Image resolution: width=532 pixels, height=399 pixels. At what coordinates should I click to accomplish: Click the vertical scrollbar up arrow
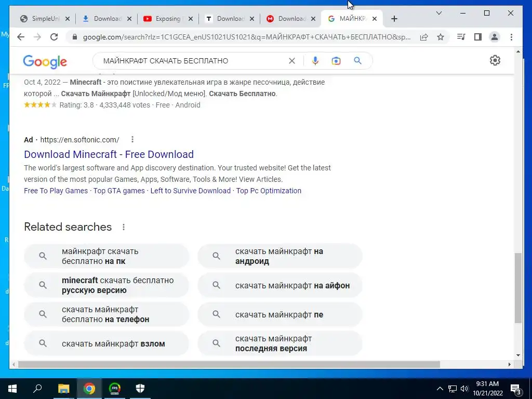pos(518,51)
